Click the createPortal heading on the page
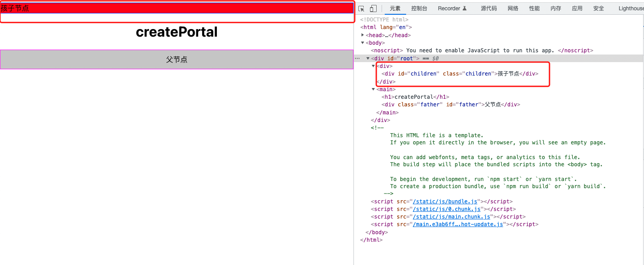 (x=177, y=32)
